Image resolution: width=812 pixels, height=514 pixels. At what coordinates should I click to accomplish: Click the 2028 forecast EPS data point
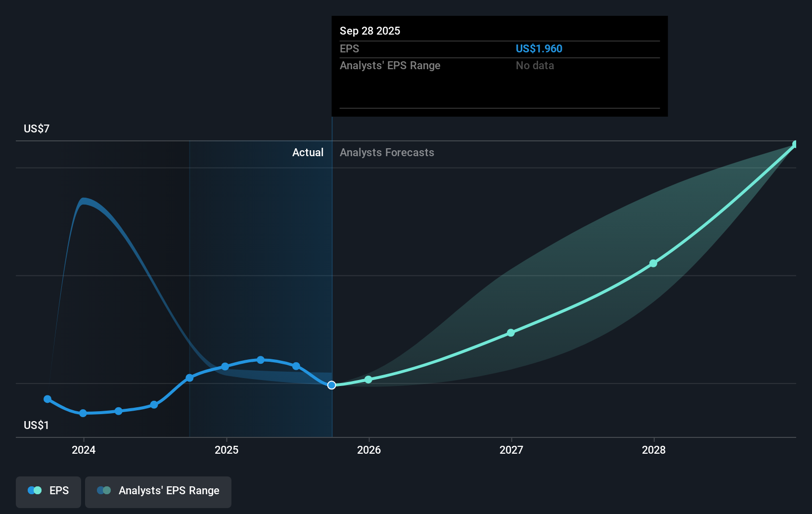pyautogui.click(x=653, y=263)
